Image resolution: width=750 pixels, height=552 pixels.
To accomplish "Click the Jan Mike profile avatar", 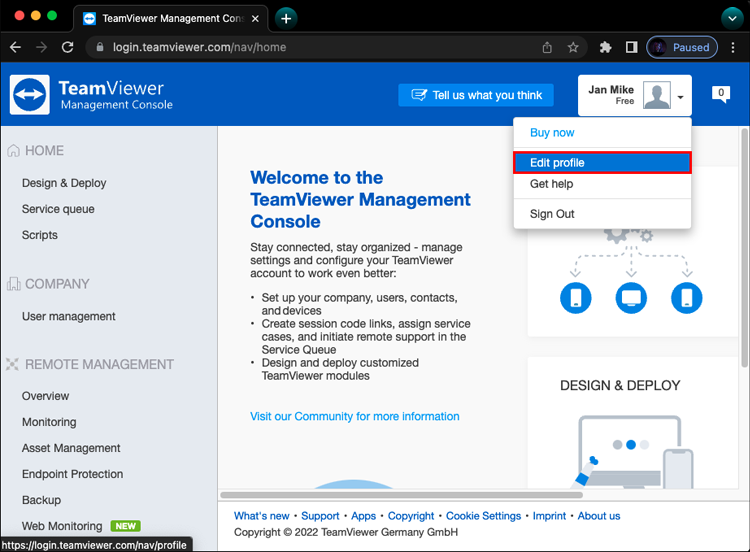I will coord(657,96).
